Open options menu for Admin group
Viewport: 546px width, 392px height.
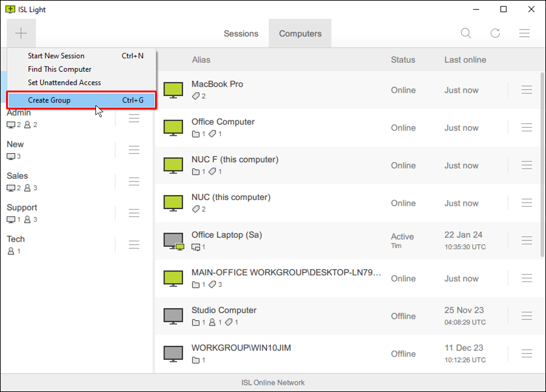point(134,118)
